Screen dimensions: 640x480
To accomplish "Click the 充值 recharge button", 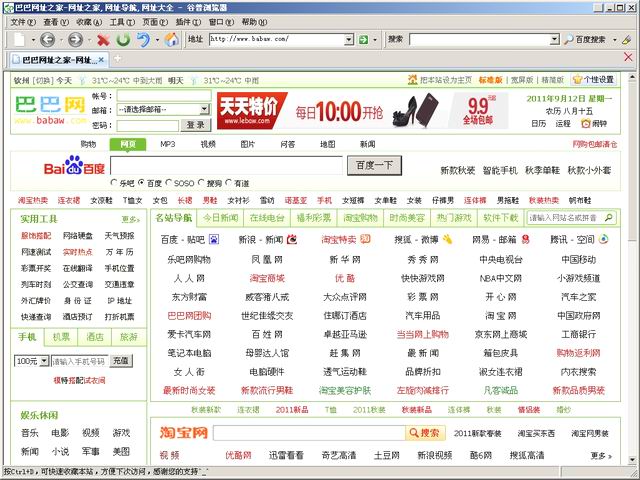I will pyautogui.click(x=121, y=361).
